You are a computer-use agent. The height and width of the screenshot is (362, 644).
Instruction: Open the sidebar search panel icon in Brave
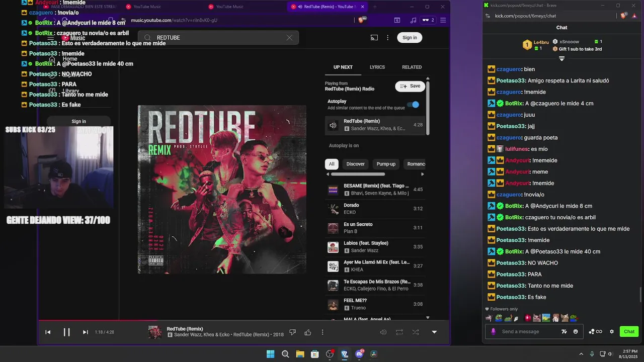(397, 20)
